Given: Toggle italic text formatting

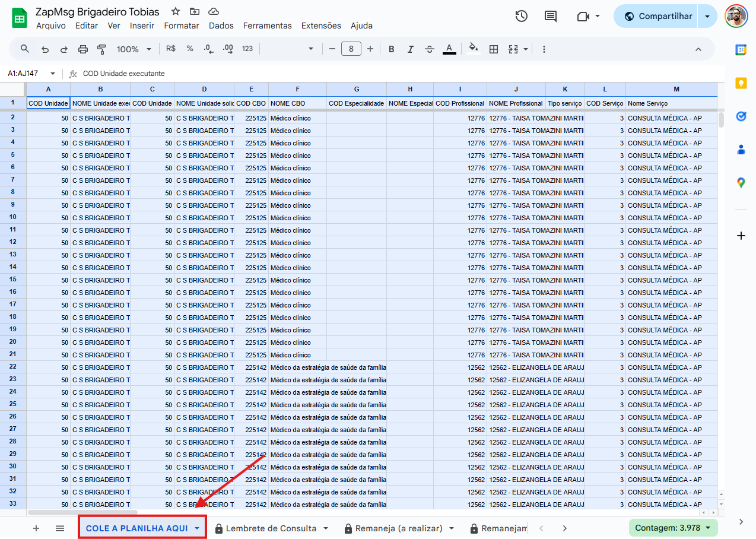Looking at the screenshot, I should pos(410,49).
